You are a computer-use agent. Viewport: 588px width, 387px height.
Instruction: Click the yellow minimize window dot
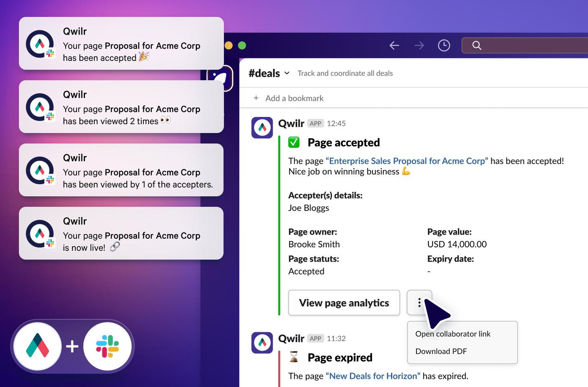228,46
